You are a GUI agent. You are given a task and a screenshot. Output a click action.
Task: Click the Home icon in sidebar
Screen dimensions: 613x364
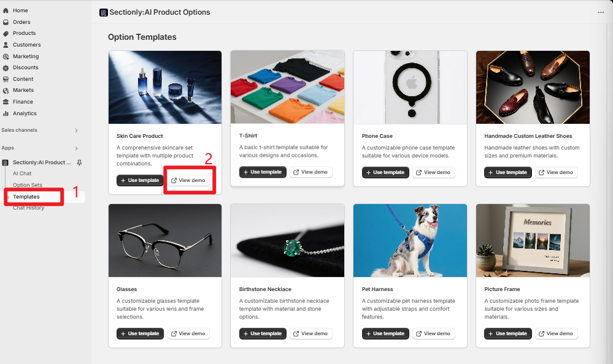(6, 10)
